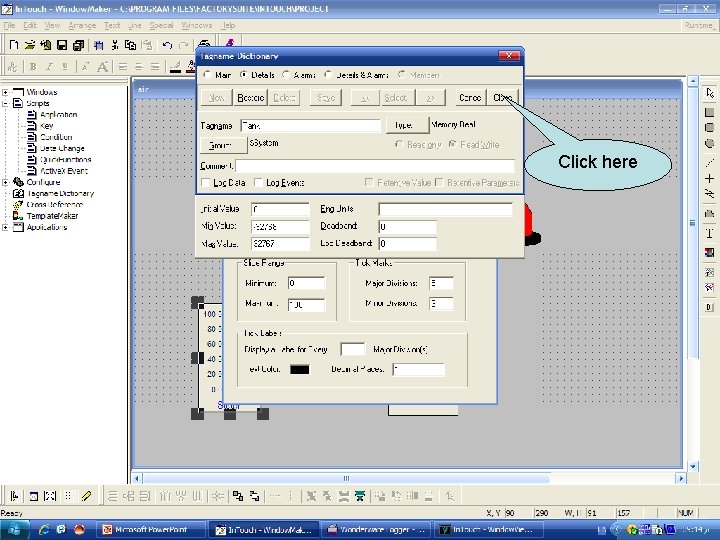Click the left-justify text icon
720x540 pixels.
pos(123,67)
